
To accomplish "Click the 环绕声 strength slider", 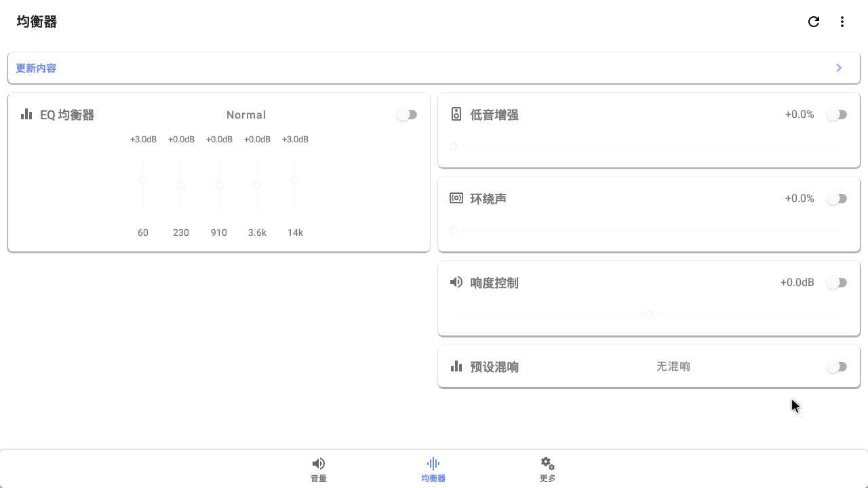I will (x=648, y=230).
